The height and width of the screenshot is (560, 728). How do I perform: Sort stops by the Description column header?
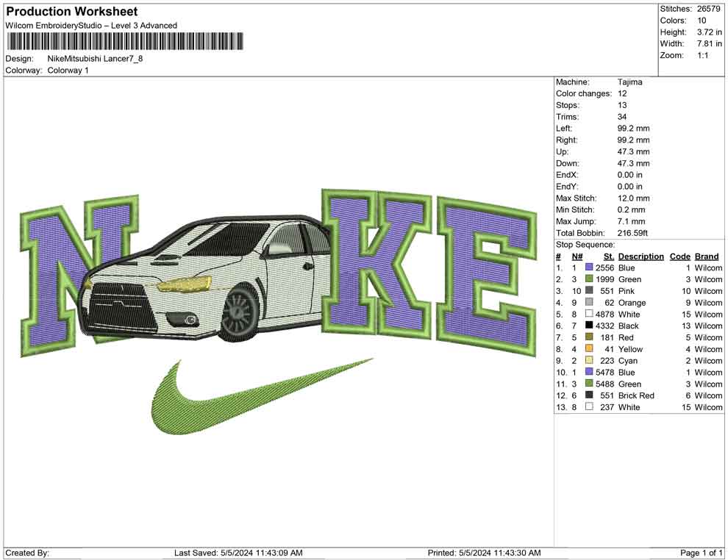640,256
